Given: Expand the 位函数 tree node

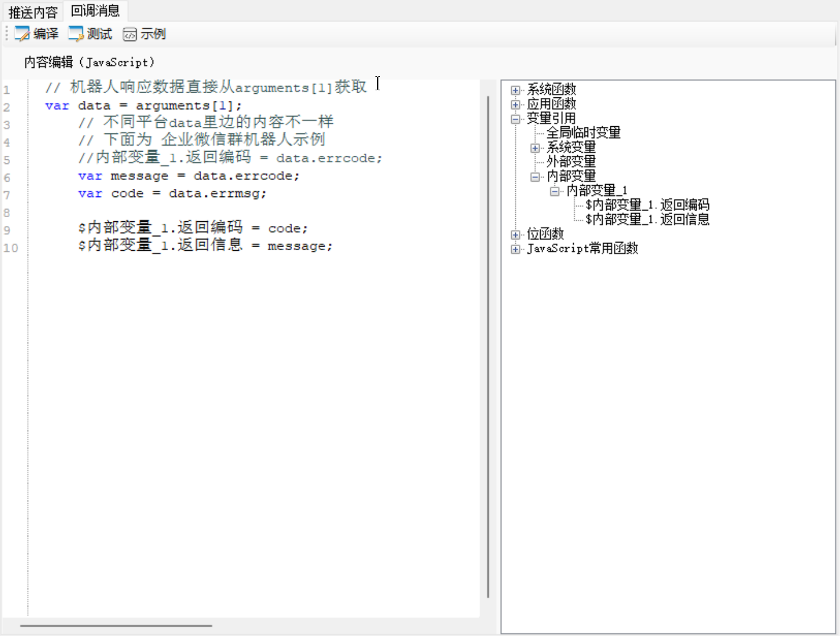Looking at the screenshot, I should pos(515,235).
